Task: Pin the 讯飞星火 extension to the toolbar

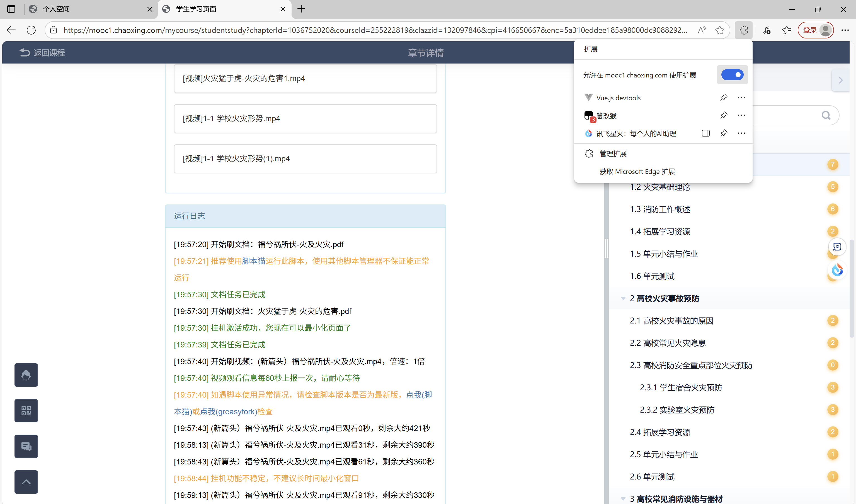Action: pos(724,133)
